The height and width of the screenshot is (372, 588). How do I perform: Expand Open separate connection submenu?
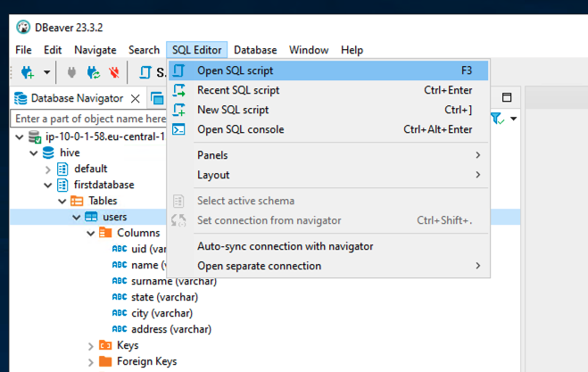(x=328, y=266)
